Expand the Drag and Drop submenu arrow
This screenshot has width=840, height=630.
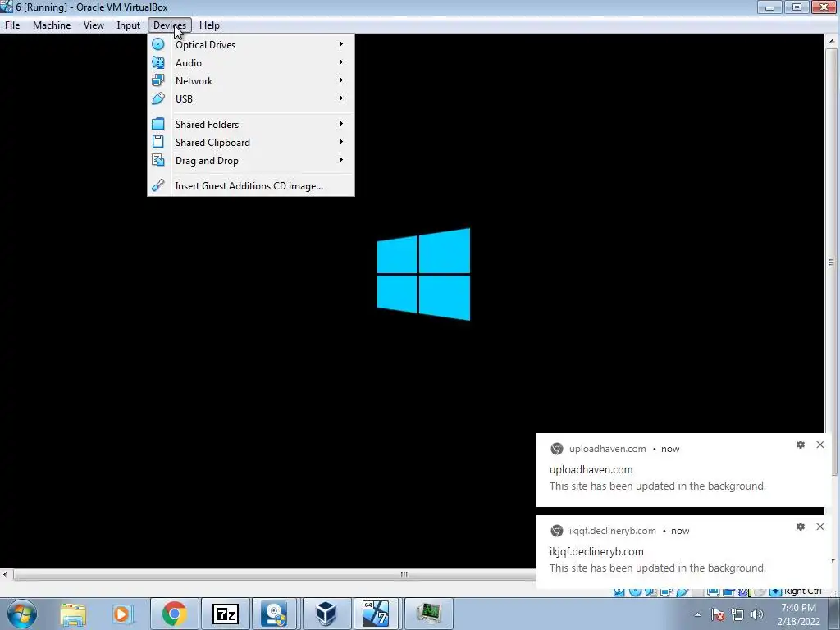[340, 160]
